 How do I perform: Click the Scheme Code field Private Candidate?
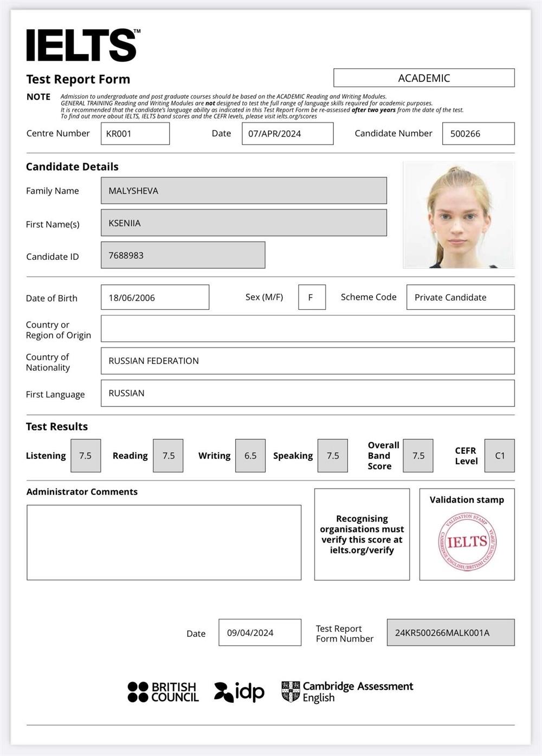pyautogui.click(x=461, y=297)
